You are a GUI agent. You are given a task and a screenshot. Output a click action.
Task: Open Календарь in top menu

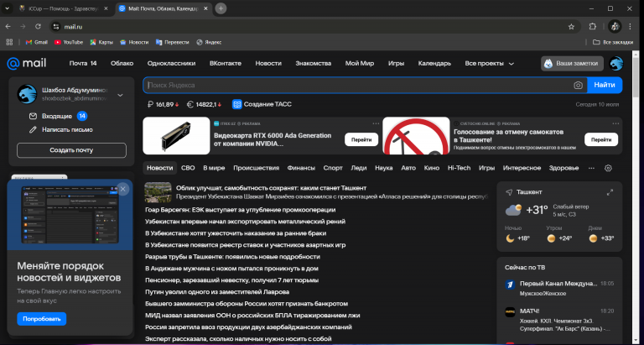[434, 63]
